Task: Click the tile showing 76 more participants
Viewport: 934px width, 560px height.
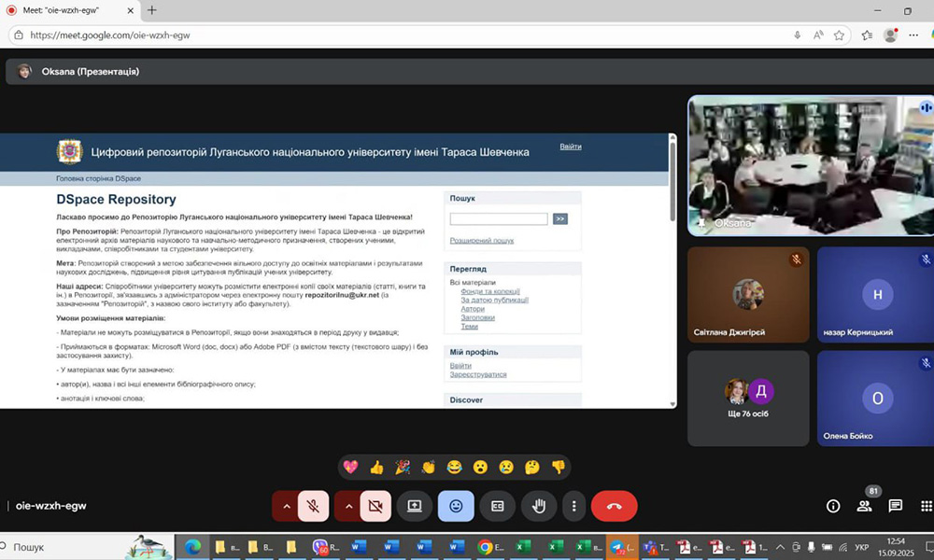Action: pyautogui.click(x=748, y=399)
